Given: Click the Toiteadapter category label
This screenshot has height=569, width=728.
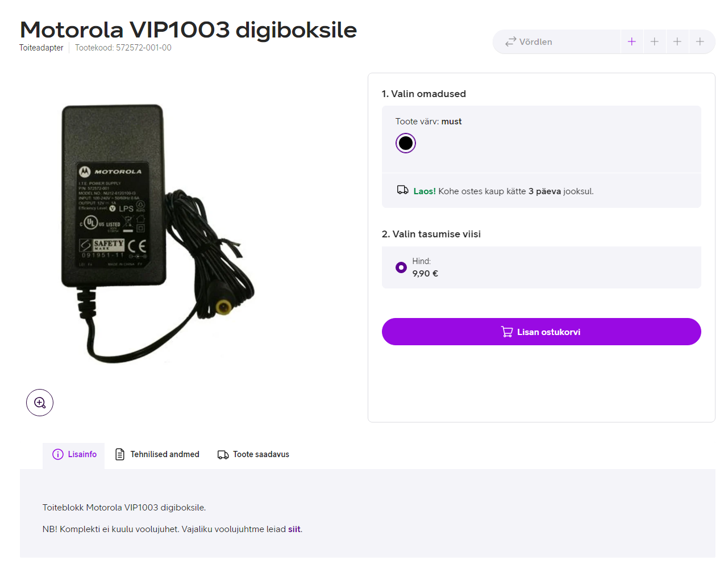Looking at the screenshot, I should pos(41,48).
